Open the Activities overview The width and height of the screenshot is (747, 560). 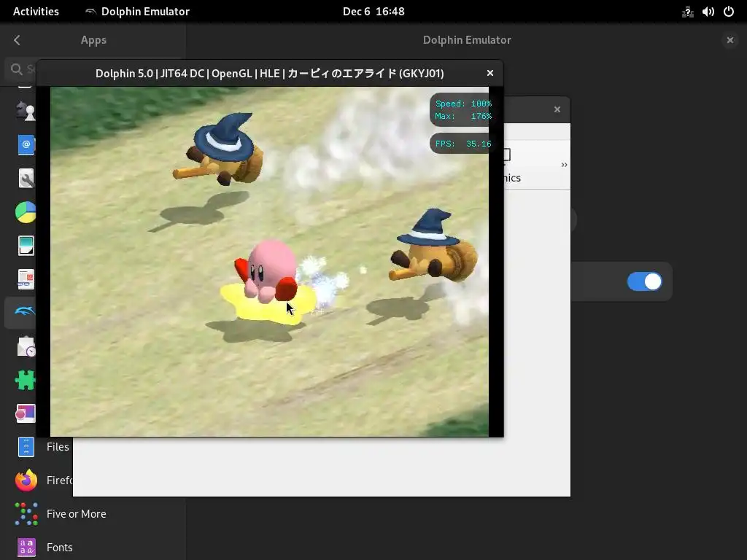[x=36, y=12]
